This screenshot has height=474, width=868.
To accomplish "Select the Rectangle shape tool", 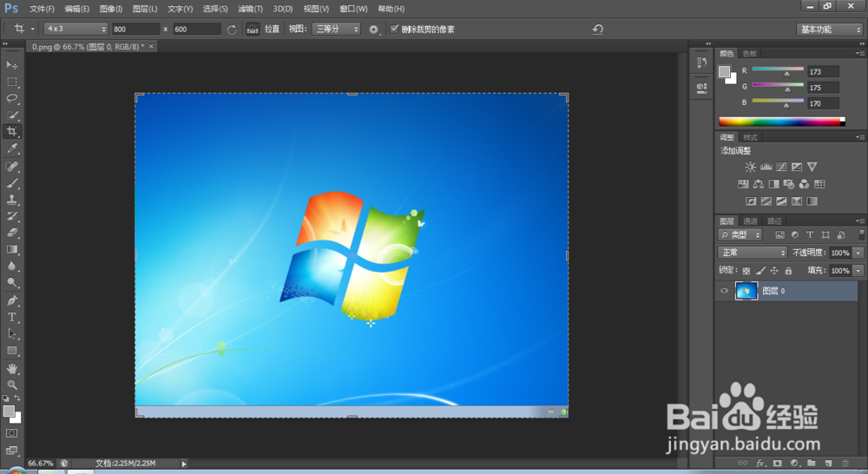I will pyautogui.click(x=11, y=351).
